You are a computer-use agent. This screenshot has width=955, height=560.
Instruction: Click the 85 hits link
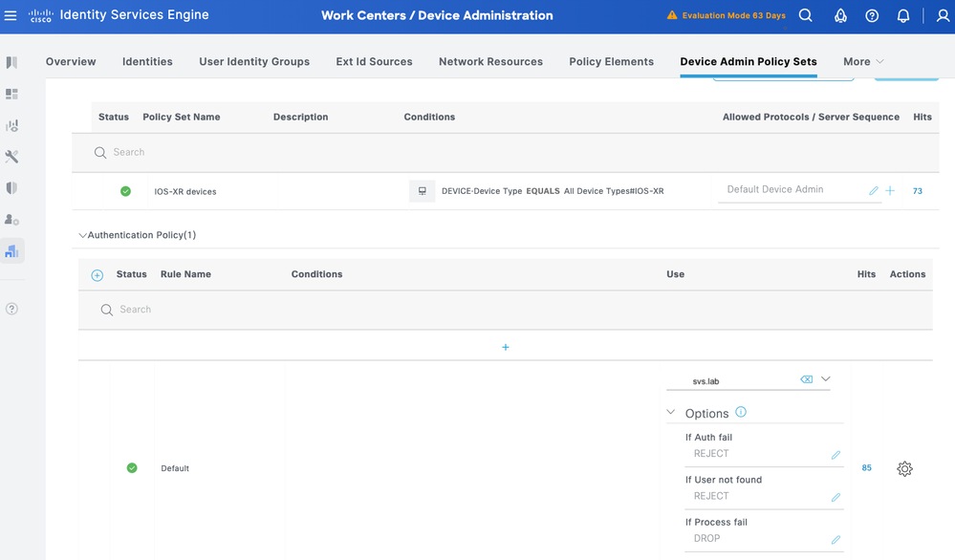click(x=867, y=468)
